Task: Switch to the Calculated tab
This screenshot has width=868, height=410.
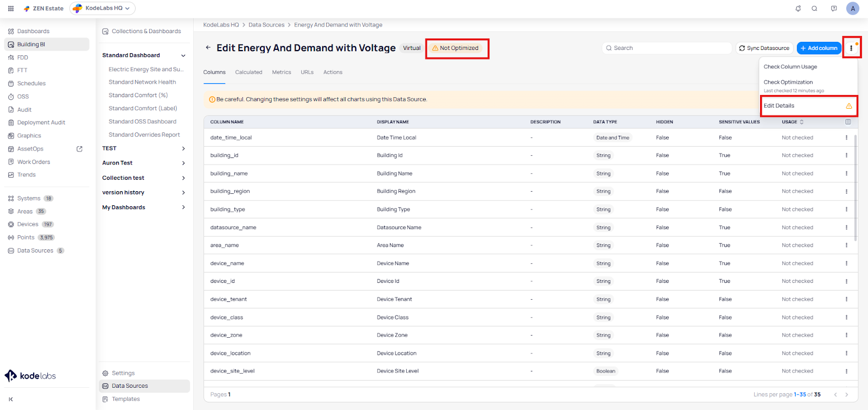Action: [x=248, y=72]
